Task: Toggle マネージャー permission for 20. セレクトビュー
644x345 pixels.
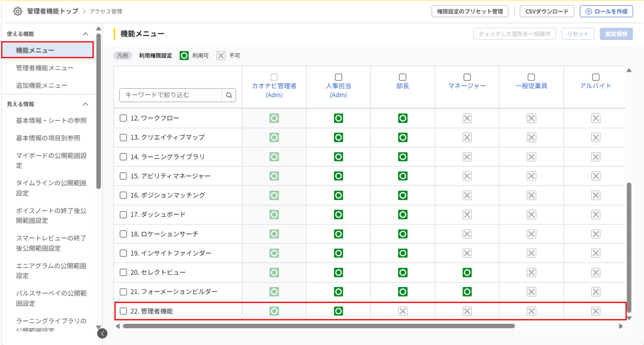Action: (467, 273)
